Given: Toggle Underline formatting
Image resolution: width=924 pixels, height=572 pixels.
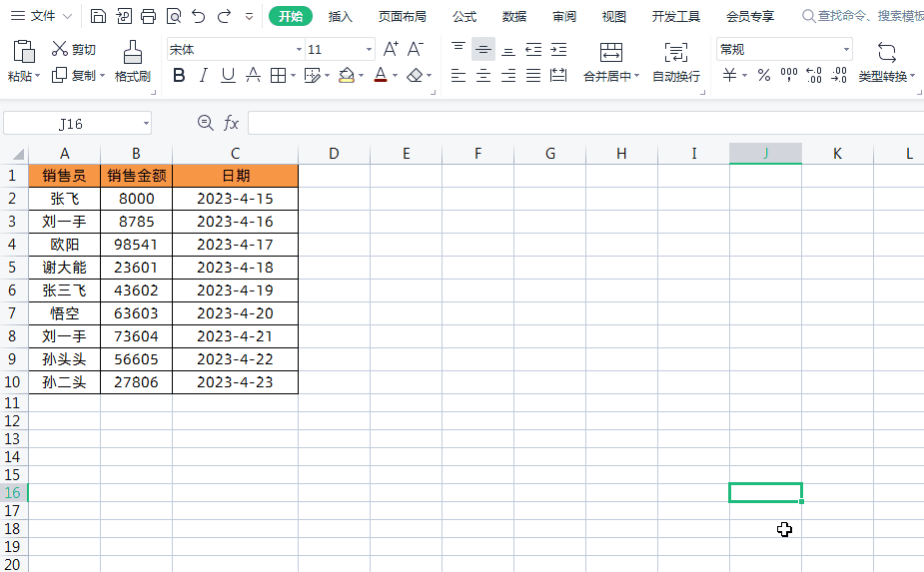Looking at the screenshot, I should pyautogui.click(x=228, y=76).
